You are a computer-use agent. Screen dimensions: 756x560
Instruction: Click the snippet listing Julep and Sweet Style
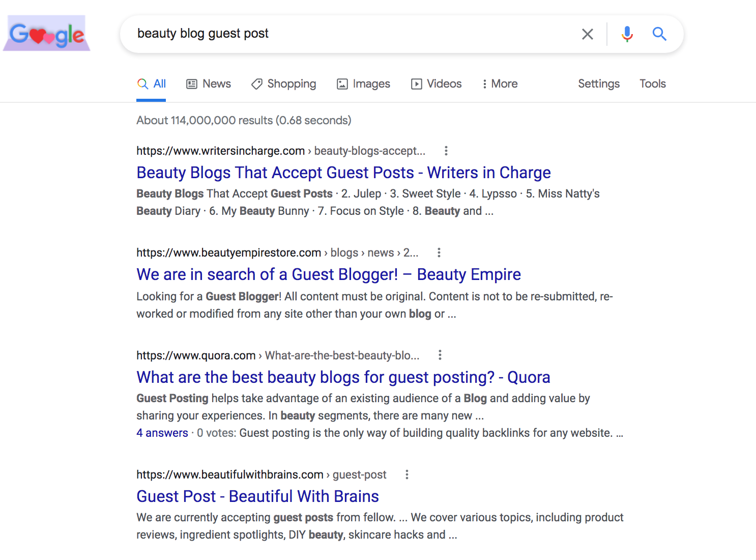(368, 202)
